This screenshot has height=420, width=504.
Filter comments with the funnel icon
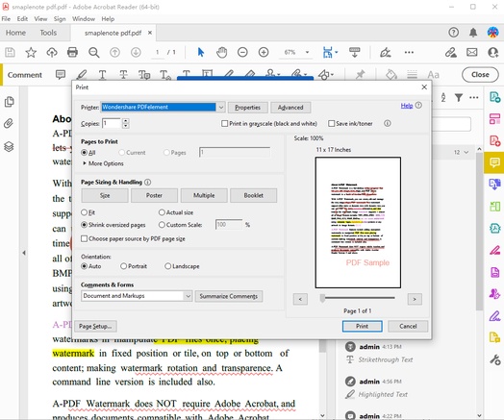click(459, 97)
